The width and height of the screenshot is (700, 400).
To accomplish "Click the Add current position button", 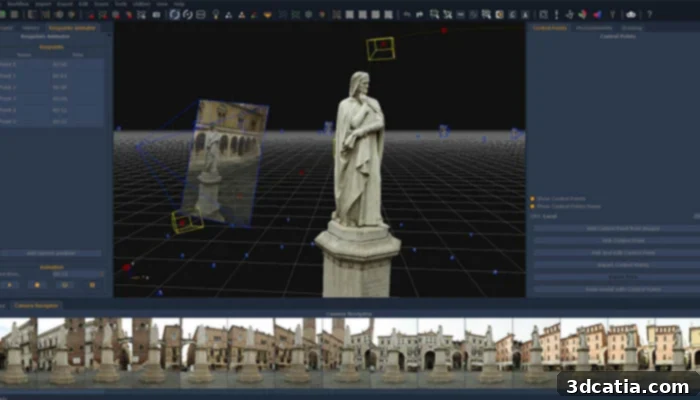I will (51, 253).
